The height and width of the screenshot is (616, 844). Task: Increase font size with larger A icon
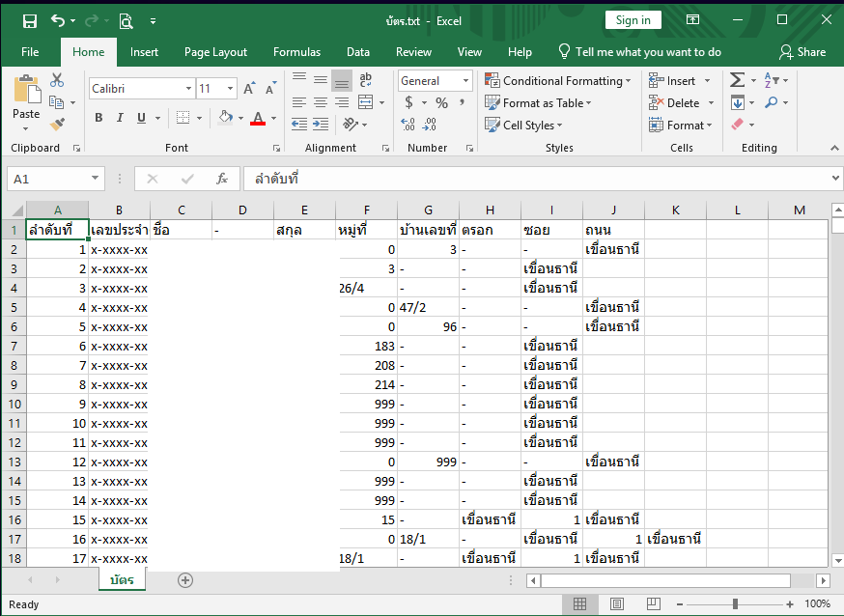coord(249,88)
